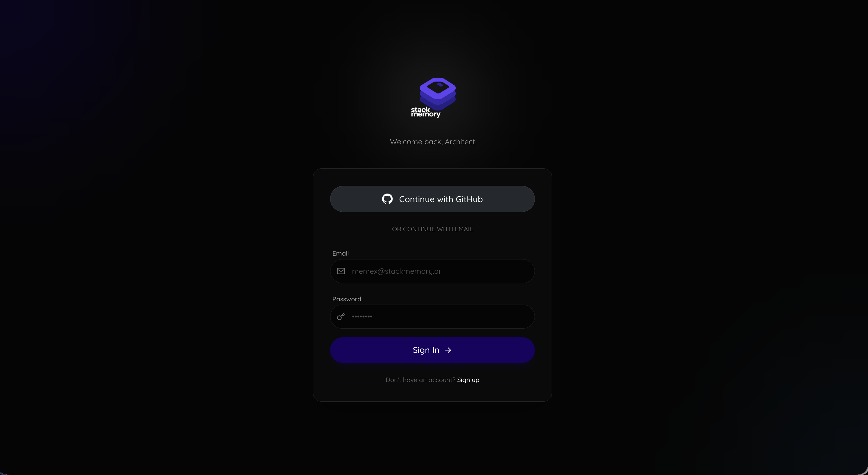Screen dimensions: 868x475
Task: Click the GitHub octocat icon
Action: [x=387, y=199]
